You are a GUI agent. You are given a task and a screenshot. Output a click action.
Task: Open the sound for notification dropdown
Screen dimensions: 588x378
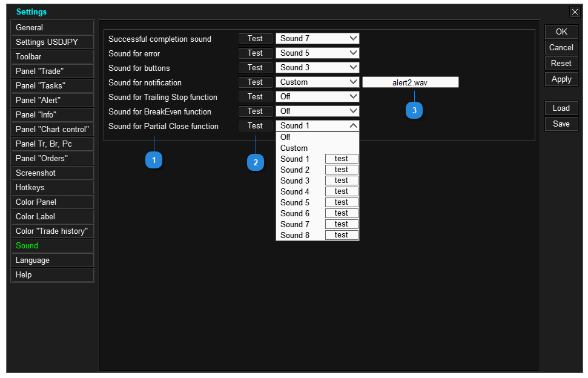click(x=318, y=82)
